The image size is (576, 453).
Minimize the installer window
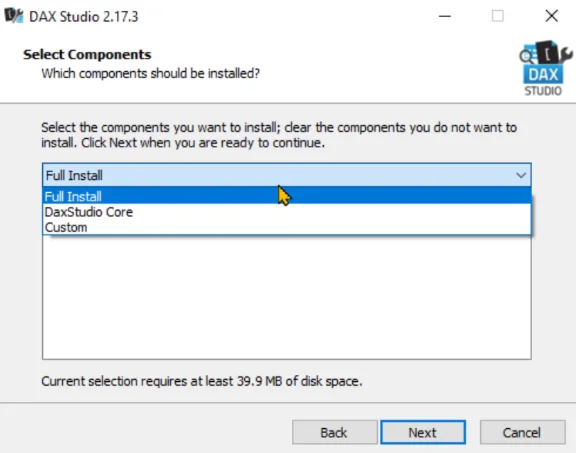(444, 16)
